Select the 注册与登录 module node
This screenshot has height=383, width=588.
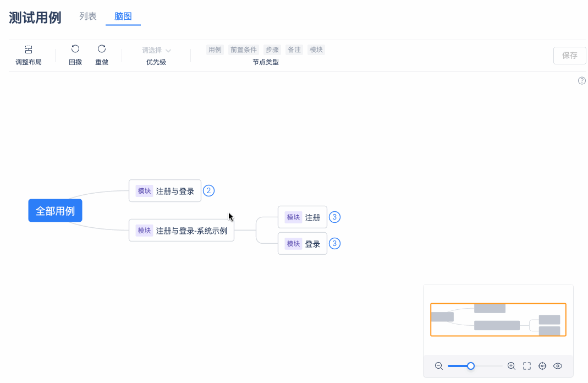(x=165, y=191)
